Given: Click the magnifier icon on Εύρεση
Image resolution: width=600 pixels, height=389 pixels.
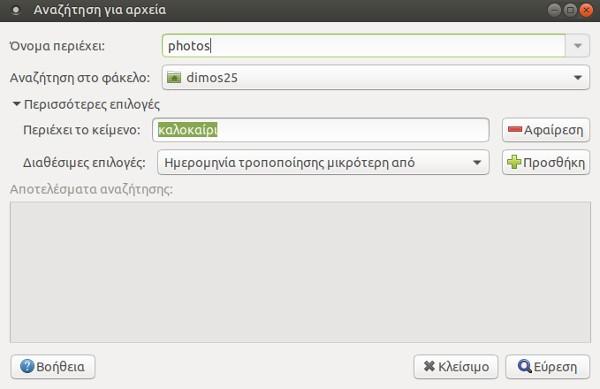Looking at the screenshot, I should [524, 366].
